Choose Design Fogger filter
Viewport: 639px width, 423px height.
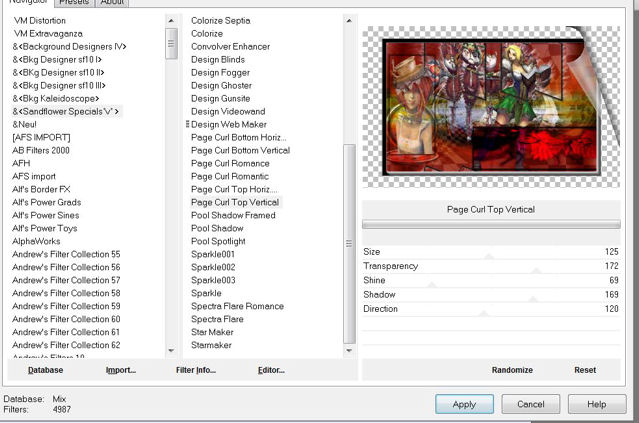coord(220,73)
